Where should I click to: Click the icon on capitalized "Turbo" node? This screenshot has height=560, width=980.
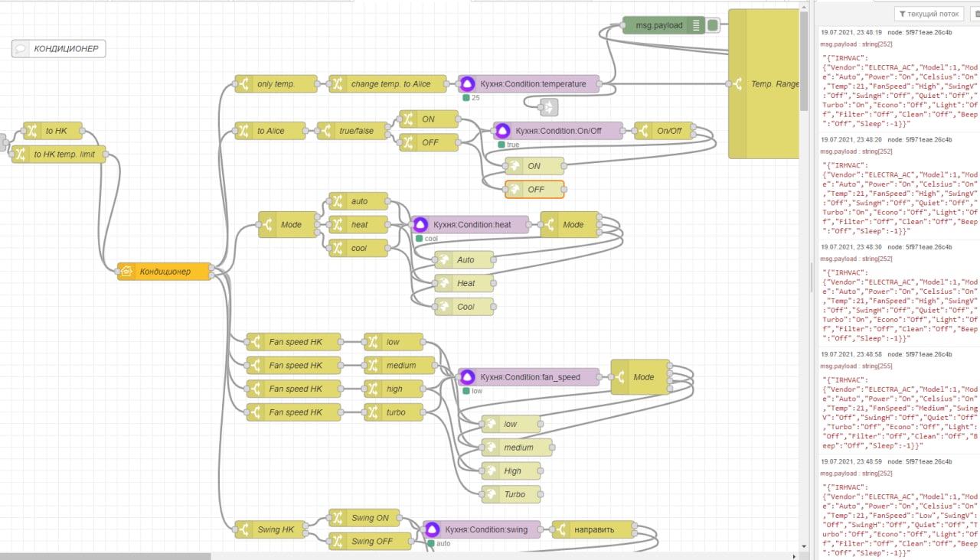point(490,494)
